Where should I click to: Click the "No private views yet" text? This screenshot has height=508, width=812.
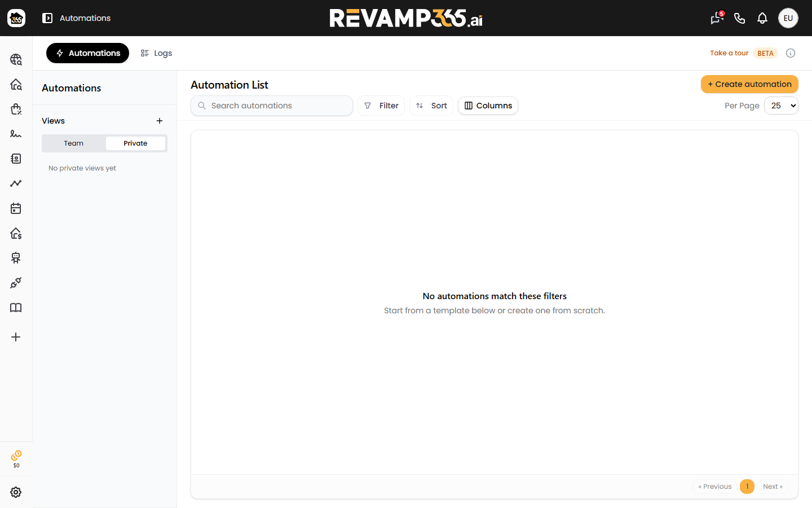(x=82, y=168)
